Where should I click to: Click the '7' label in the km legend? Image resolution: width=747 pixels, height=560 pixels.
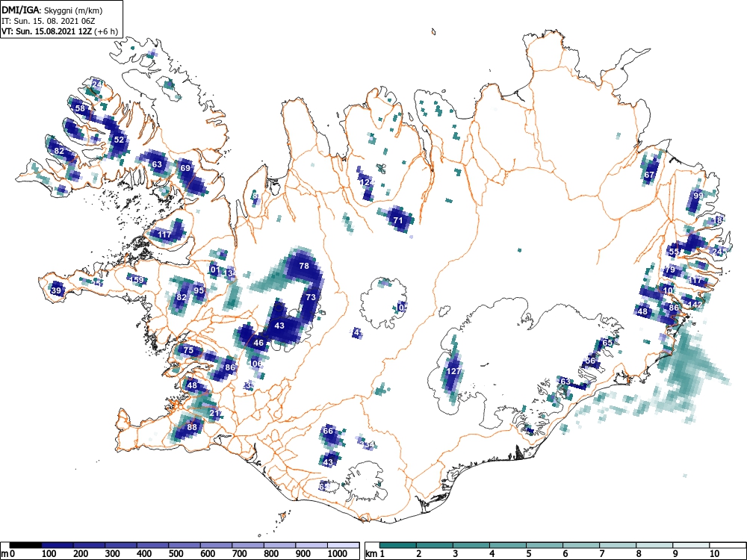[601, 554]
